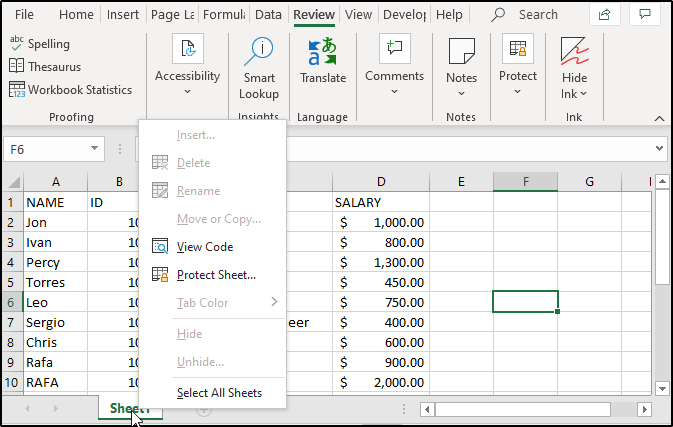Collapse the ribbon with the caret

pos(659,118)
